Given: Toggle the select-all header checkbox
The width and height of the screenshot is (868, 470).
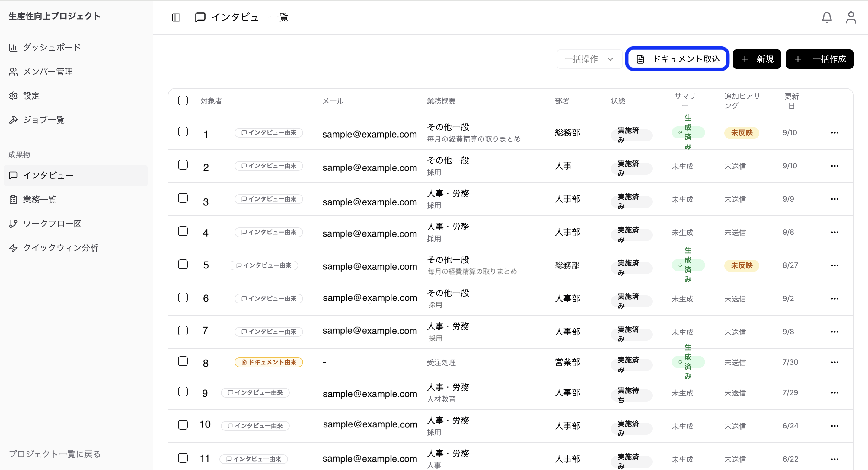Looking at the screenshot, I should click(x=183, y=100).
